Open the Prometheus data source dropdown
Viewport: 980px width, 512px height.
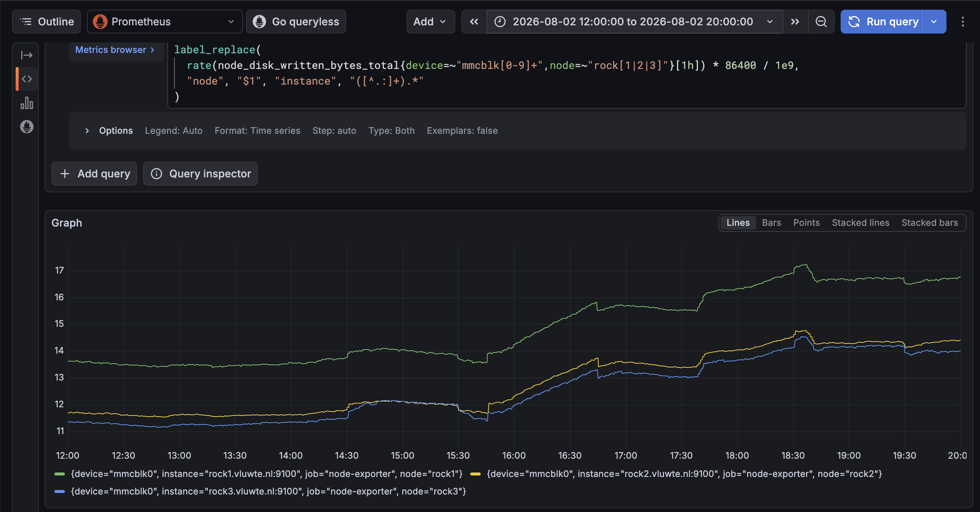pyautogui.click(x=165, y=22)
